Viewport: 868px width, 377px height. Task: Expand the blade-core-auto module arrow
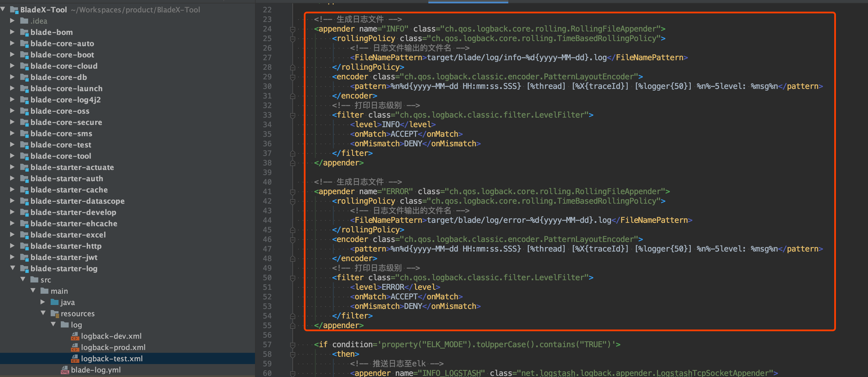[x=12, y=43]
